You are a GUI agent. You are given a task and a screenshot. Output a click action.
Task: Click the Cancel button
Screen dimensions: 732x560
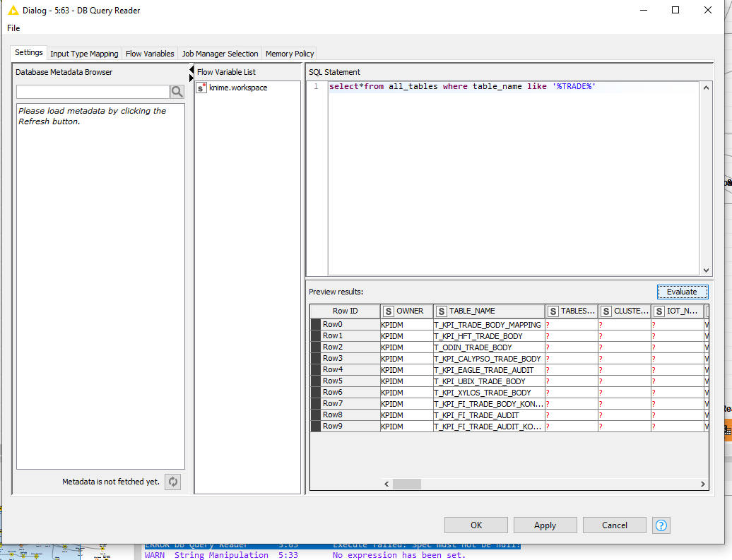pos(615,525)
